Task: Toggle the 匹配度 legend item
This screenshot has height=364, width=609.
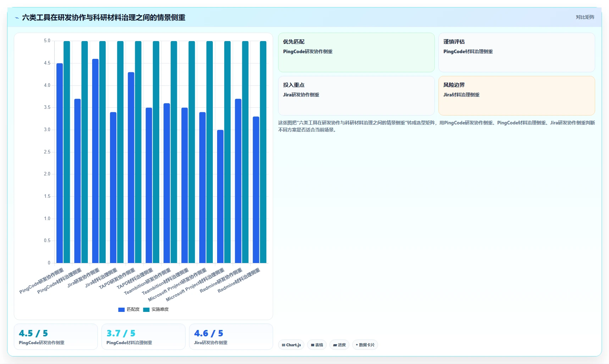Action: coord(129,309)
